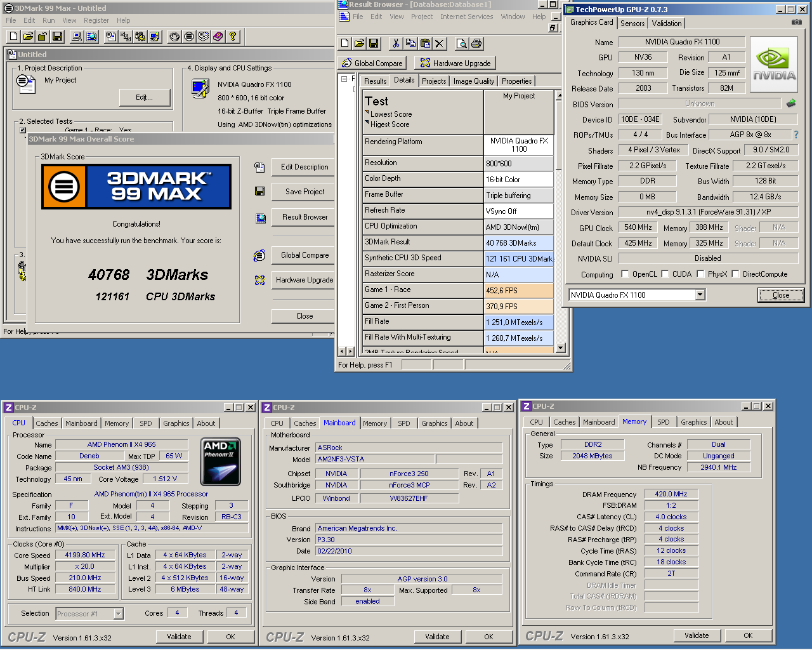Image resolution: width=812 pixels, height=650 pixels.
Task: Click the Save floppy icon in 3DMark toolbar
Action: [57, 36]
